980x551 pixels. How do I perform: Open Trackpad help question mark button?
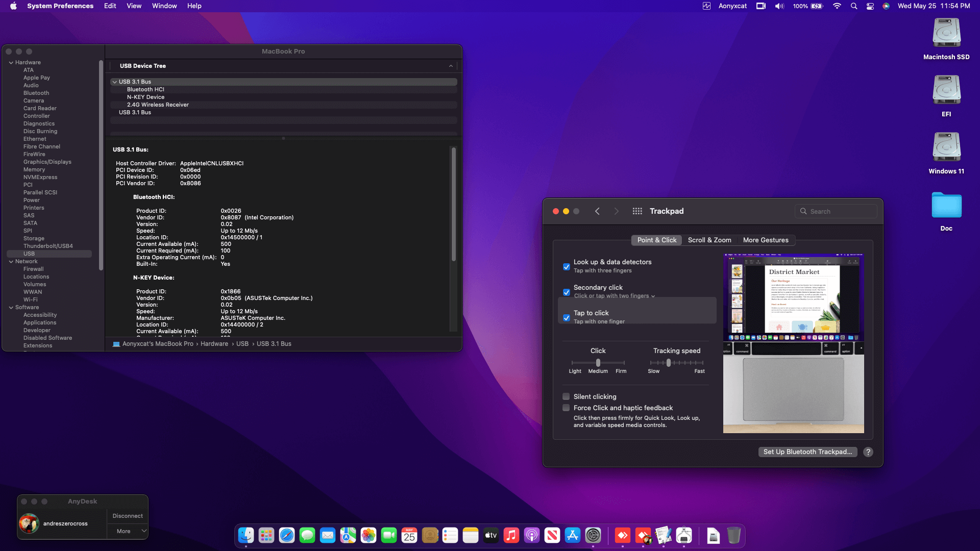pyautogui.click(x=868, y=452)
